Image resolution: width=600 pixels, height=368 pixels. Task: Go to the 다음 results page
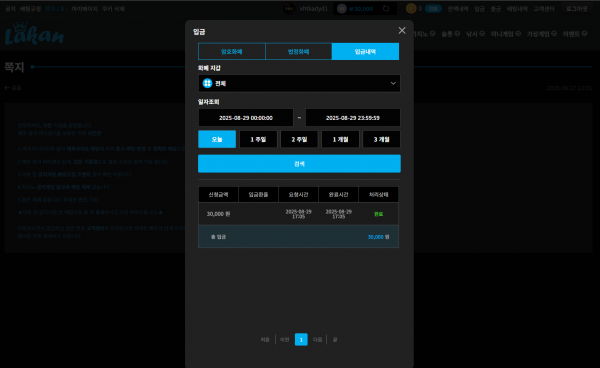[x=318, y=340]
